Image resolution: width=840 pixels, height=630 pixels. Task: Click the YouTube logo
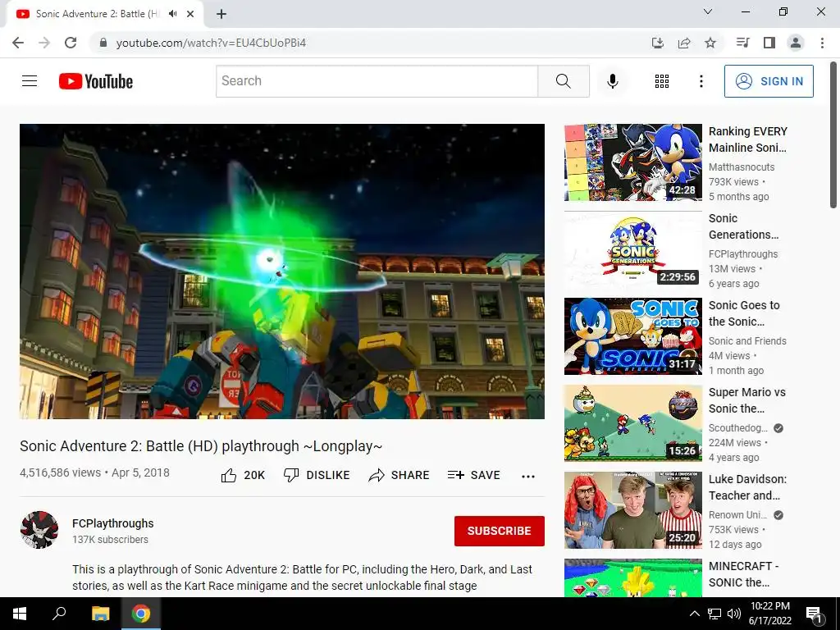coord(96,81)
